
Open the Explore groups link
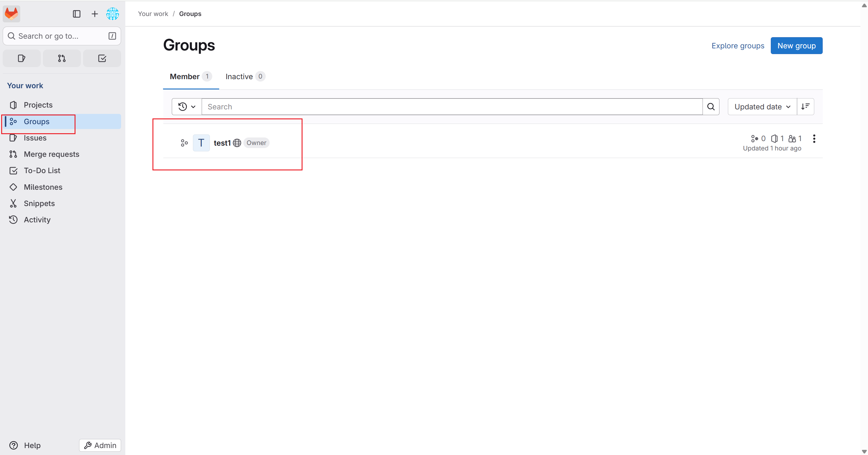(x=738, y=46)
